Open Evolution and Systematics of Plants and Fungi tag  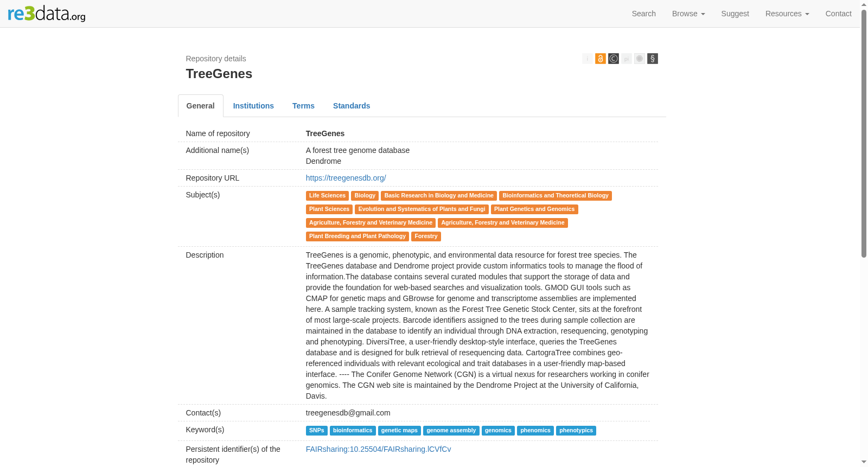pyautogui.click(x=422, y=209)
